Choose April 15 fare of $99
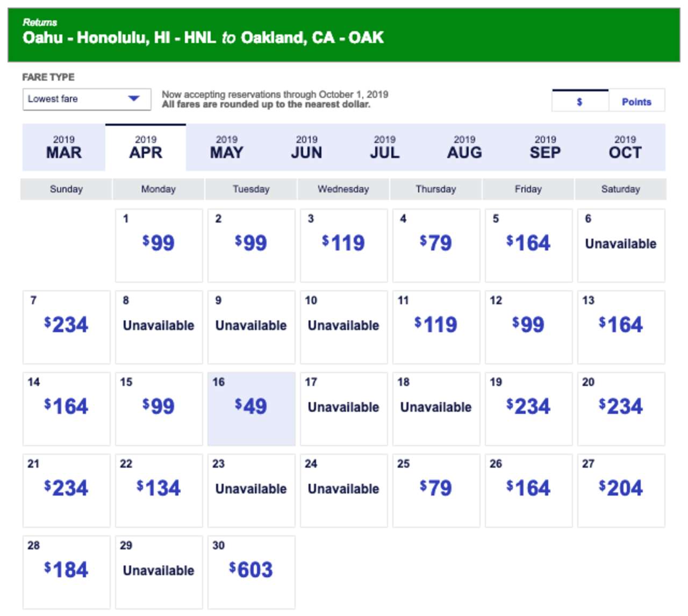 pos(159,409)
